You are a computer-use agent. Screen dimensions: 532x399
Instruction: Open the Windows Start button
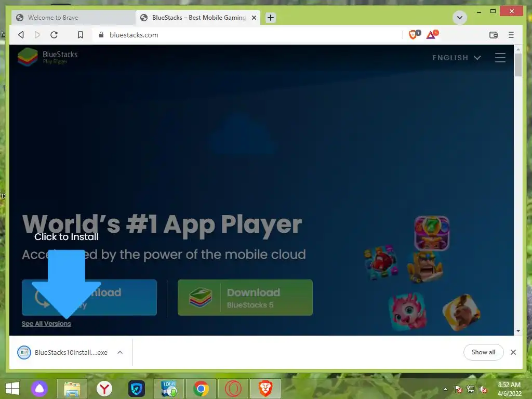click(12, 389)
